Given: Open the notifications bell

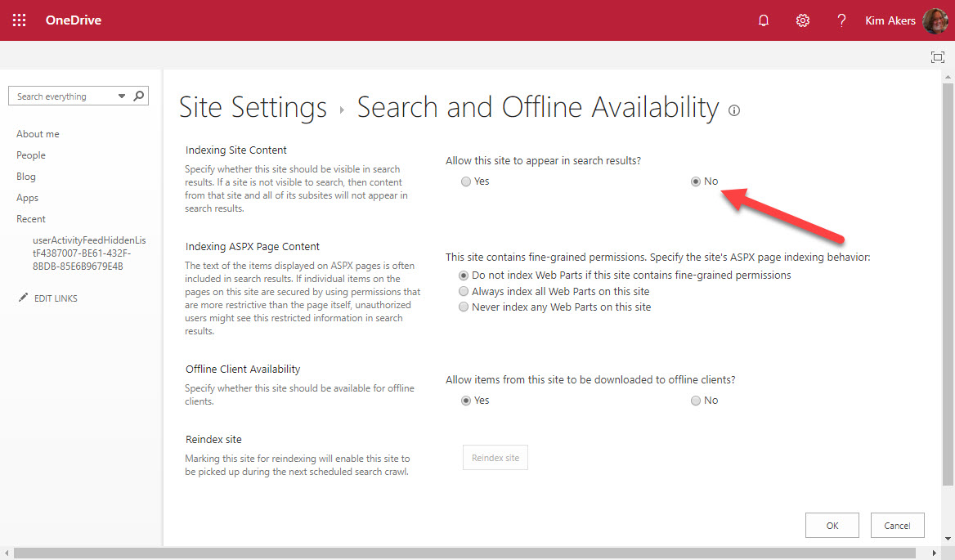Looking at the screenshot, I should (x=763, y=20).
